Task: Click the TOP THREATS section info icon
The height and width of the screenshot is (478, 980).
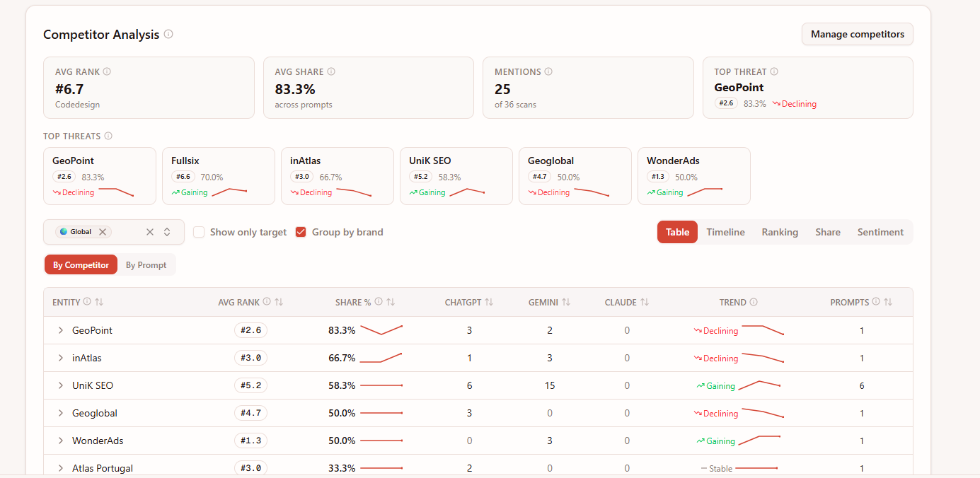Action: point(108,136)
